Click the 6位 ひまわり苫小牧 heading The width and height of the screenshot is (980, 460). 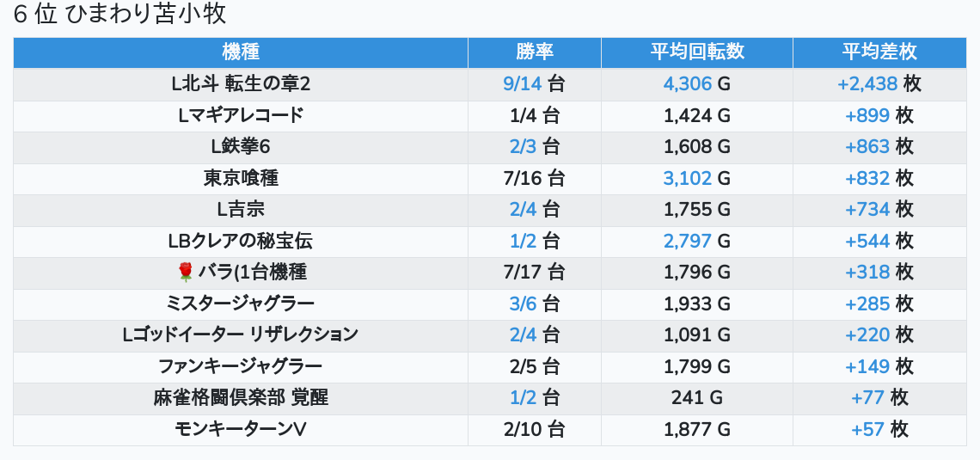tap(120, 15)
